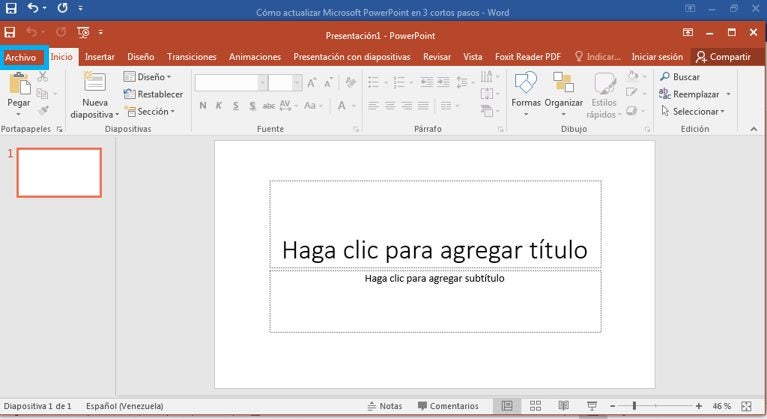Click the decrease font size icon
Image resolution: width=767 pixels, height=419 pixels.
329,83
